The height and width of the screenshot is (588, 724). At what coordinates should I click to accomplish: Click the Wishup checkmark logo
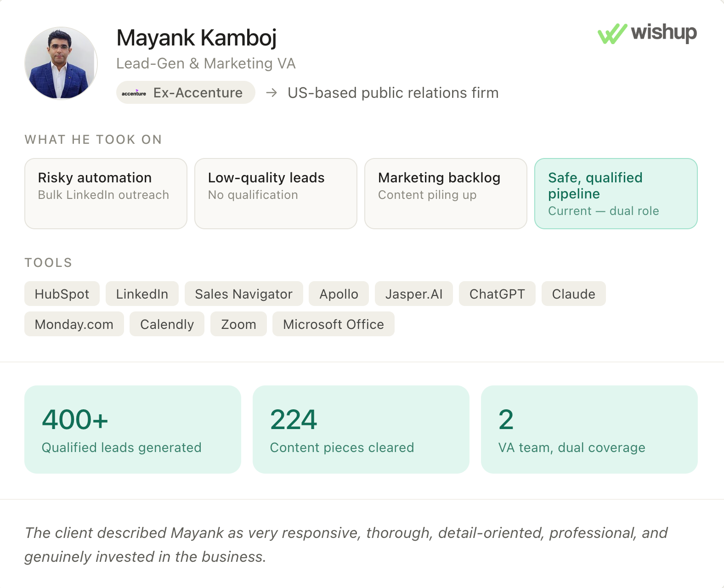click(x=612, y=34)
